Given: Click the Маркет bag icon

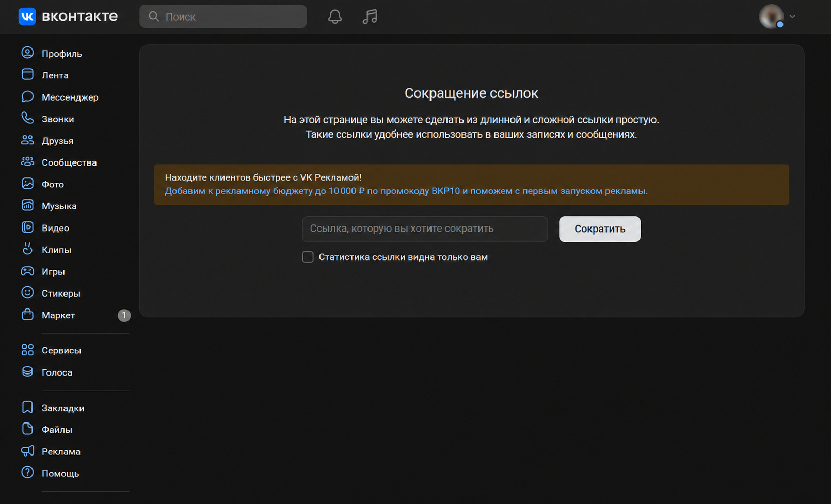Looking at the screenshot, I should coord(27,315).
